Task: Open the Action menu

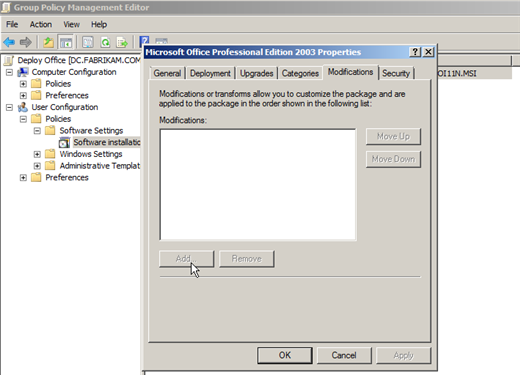Action: [41, 24]
